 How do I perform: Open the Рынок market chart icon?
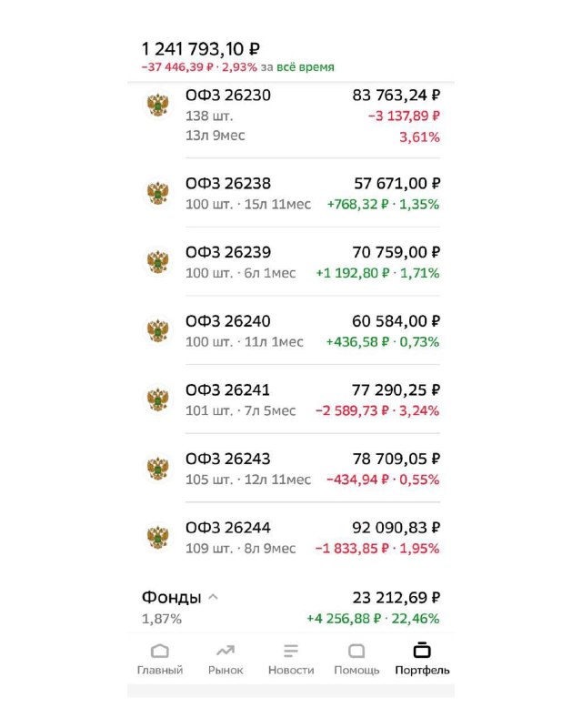(x=226, y=651)
